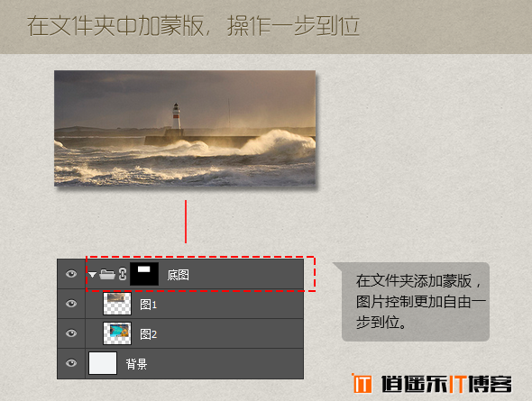Click the white 背景 layer thumbnail

pos(103,363)
